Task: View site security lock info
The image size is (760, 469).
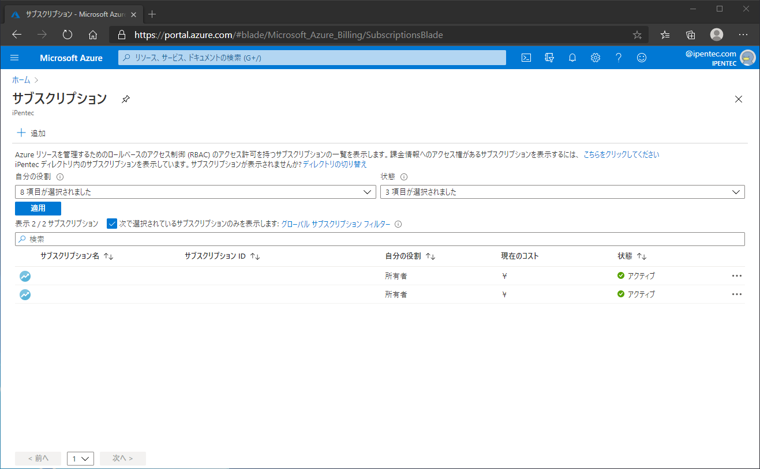Action: point(122,35)
